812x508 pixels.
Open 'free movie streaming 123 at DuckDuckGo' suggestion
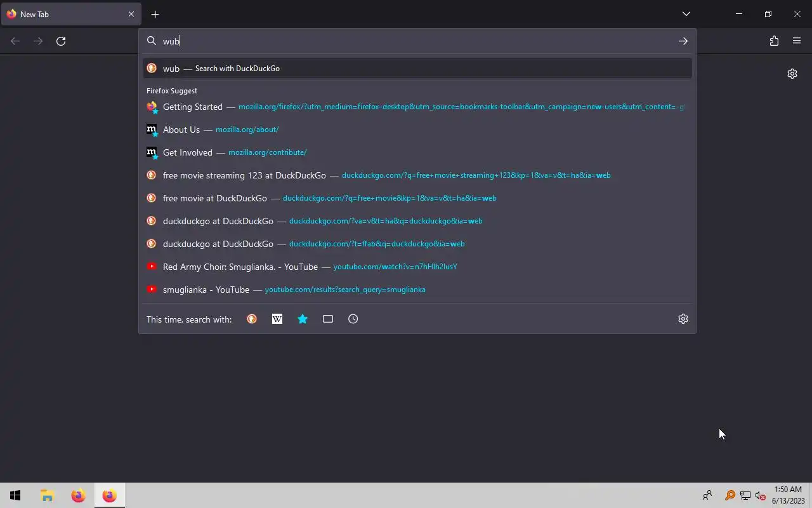417,175
